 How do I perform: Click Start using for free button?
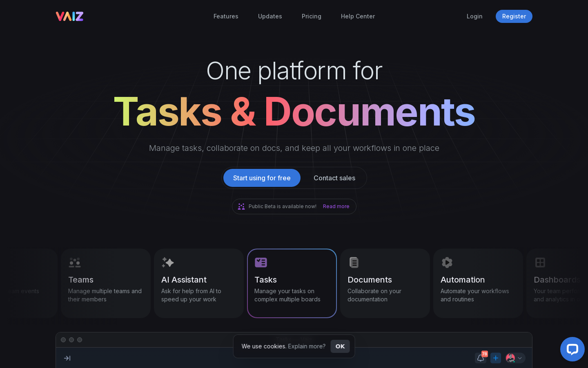coord(262,178)
